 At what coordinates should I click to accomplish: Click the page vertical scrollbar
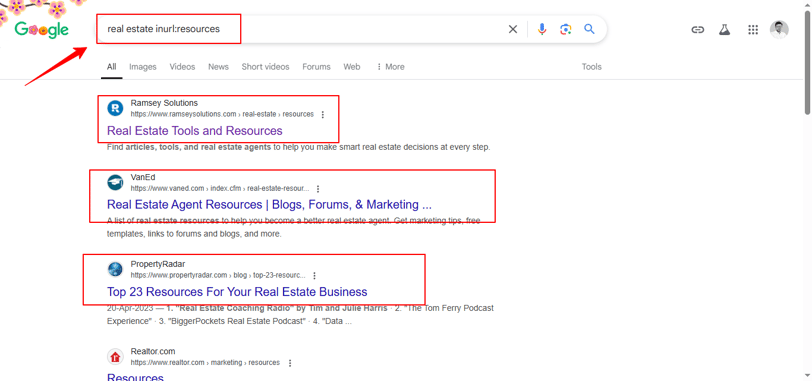(807, 62)
